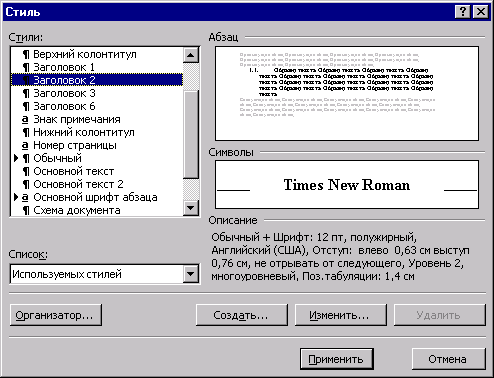Select the Заголовок 1 style

pyautogui.click(x=97, y=67)
